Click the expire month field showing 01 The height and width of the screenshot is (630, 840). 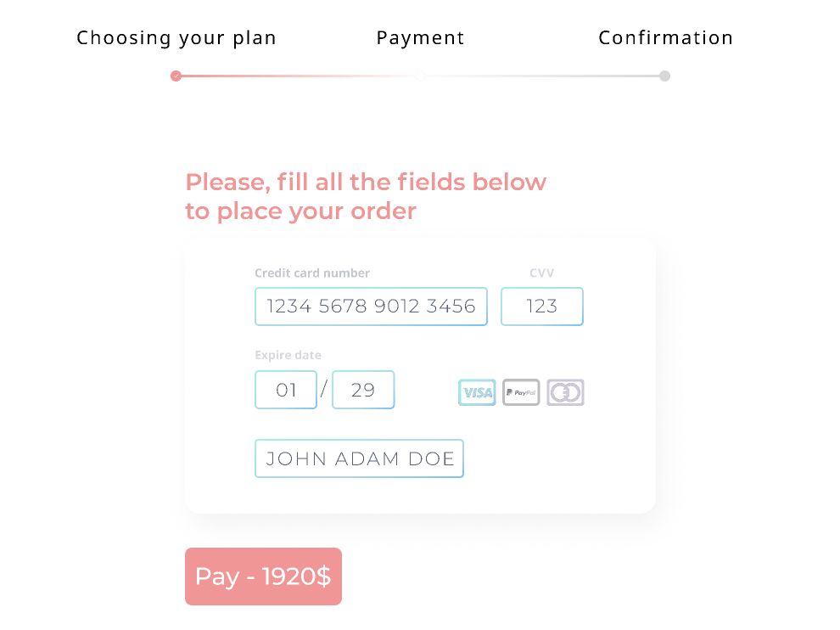coord(286,390)
